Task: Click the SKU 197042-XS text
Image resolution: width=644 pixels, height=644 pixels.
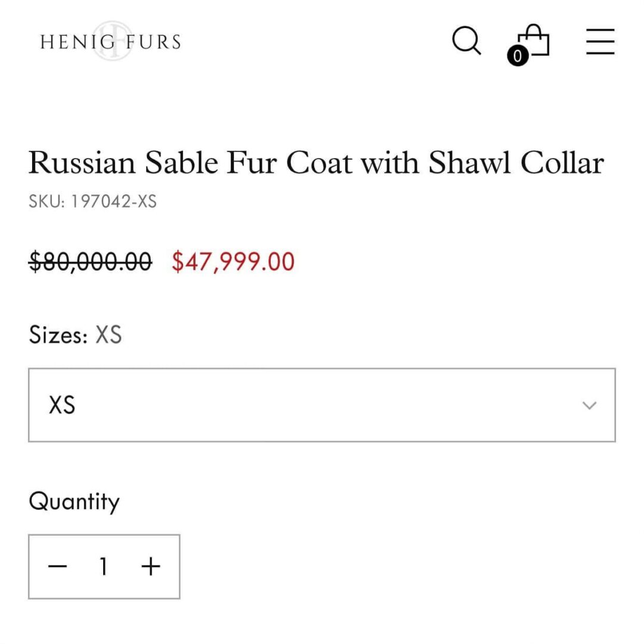Action: 92,202
